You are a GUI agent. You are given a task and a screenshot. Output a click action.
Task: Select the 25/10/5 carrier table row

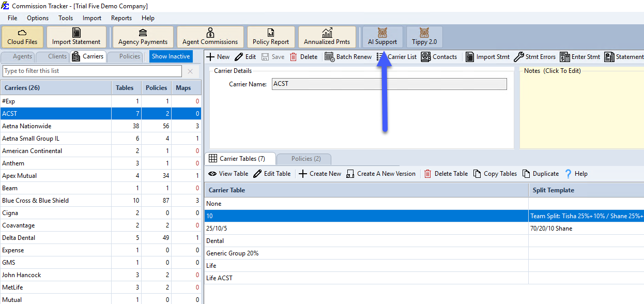(x=424, y=229)
